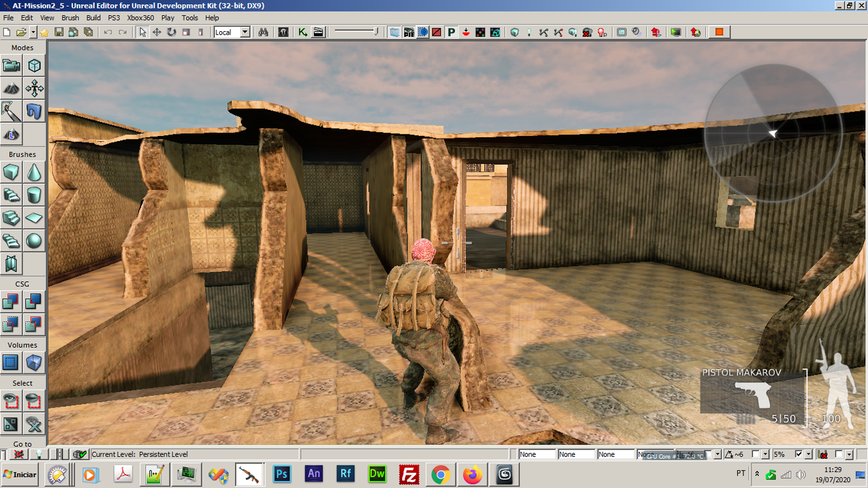Save current level disk icon
This screenshot has height=488, width=868.
[59, 32]
